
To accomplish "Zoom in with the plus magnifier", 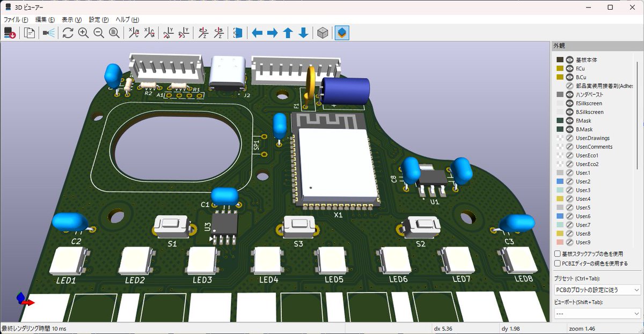I will pos(83,33).
